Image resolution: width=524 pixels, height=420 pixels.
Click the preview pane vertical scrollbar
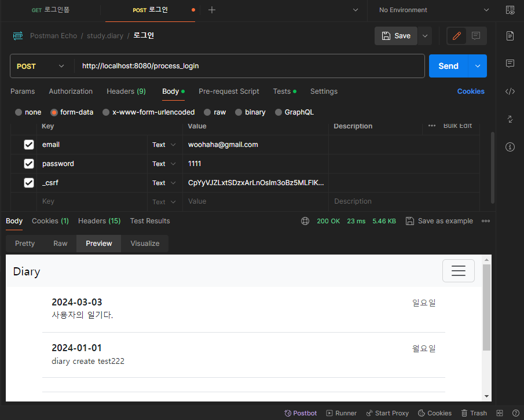(486, 307)
